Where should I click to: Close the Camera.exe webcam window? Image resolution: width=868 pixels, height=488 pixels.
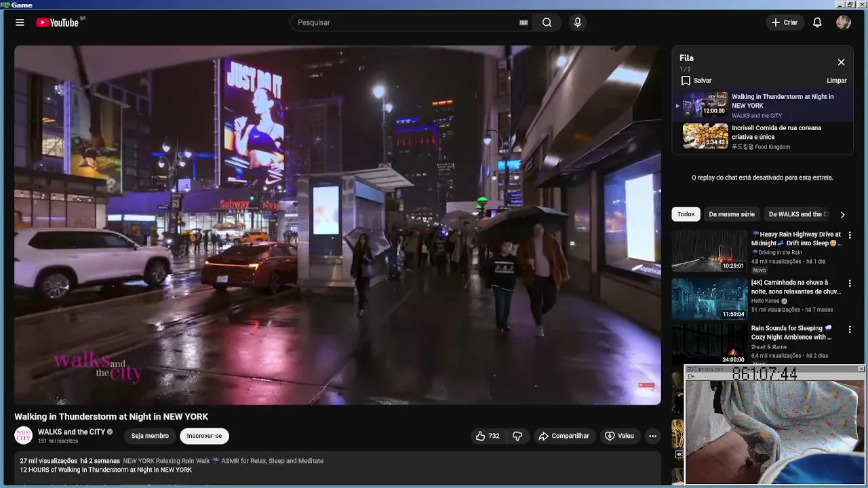click(861, 369)
